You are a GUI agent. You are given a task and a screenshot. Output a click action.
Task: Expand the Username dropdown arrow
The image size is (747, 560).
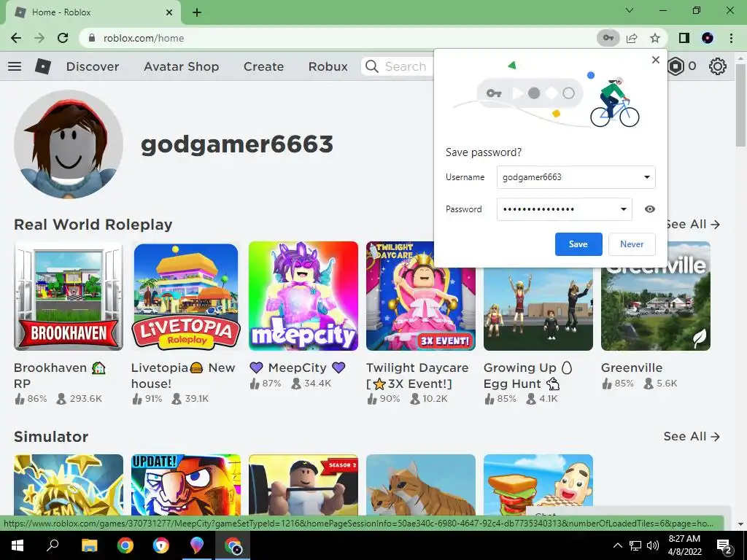point(646,177)
